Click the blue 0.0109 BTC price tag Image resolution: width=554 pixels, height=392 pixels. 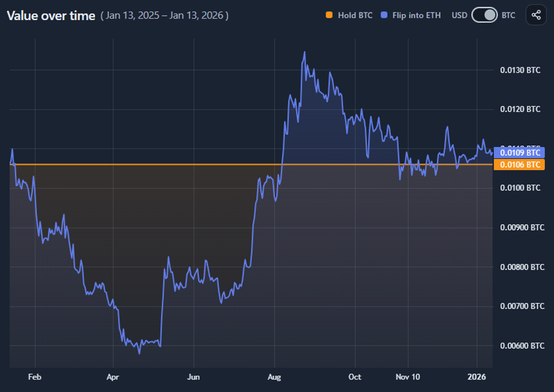point(519,153)
